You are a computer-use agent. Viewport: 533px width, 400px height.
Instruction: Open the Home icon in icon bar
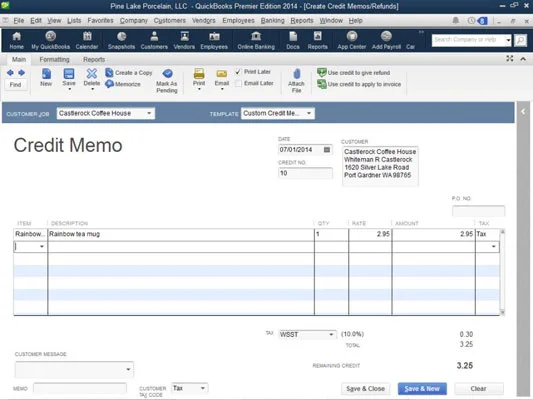[16, 40]
